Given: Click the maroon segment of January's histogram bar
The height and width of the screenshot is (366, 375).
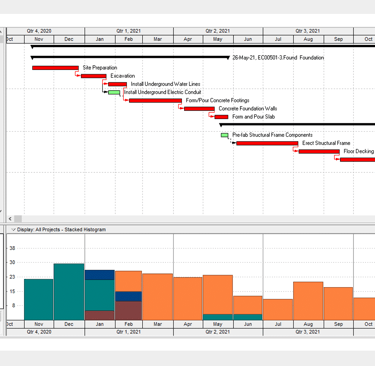Looking at the screenshot, I should coord(100,315).
